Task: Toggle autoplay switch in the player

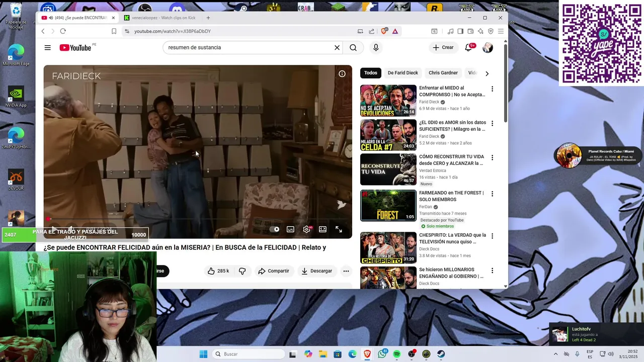Action: point(275,229)
